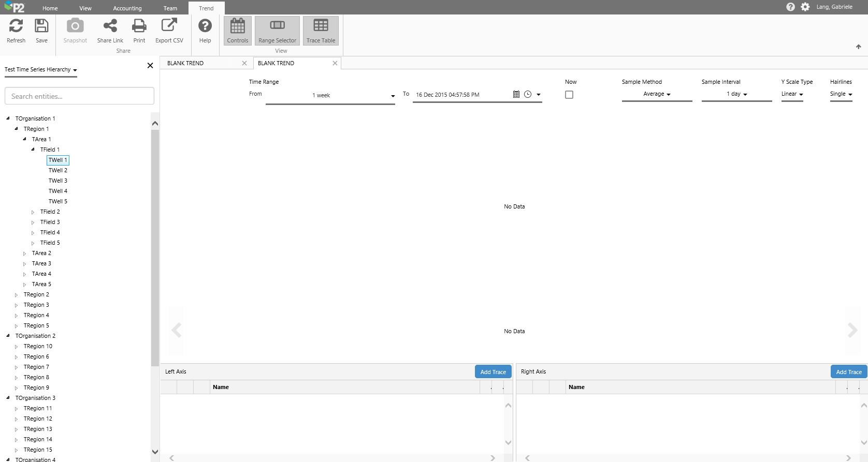Toggle the Range Selector view button
Image resolution: width=868 pixels, height=462 pixels.
pos(277,31)
